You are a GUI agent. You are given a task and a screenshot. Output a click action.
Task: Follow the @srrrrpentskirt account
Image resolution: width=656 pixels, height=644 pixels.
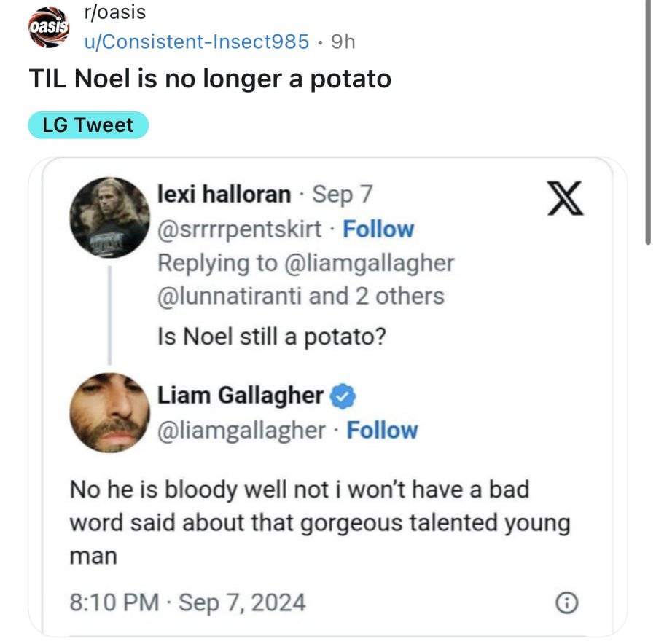[x=378, y=229]
